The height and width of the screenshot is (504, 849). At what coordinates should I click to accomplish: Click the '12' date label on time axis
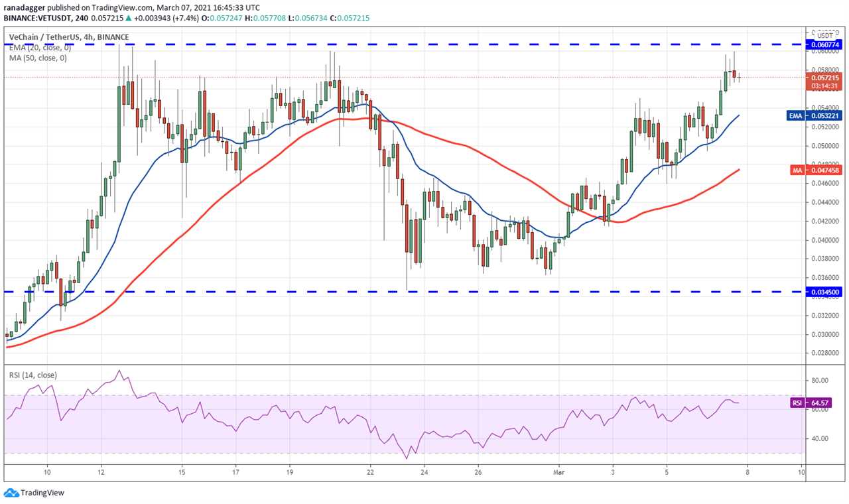(x=101, y=473)
